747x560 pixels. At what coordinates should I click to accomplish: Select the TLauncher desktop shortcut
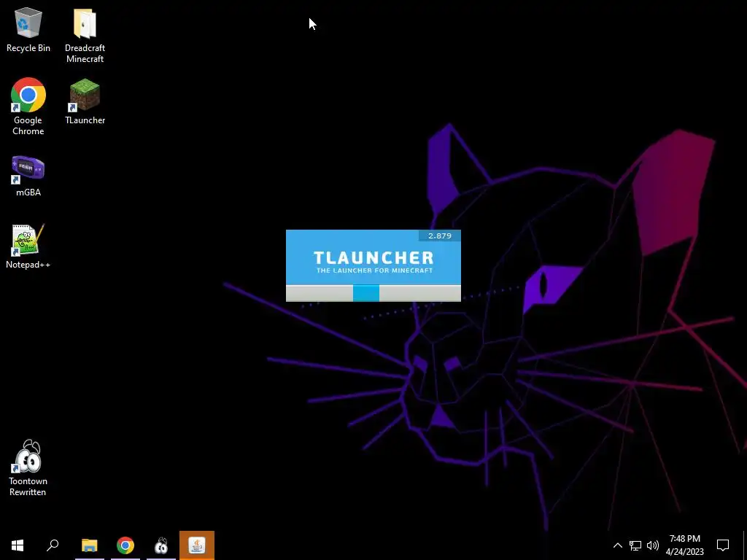click(x=85, y=101)
